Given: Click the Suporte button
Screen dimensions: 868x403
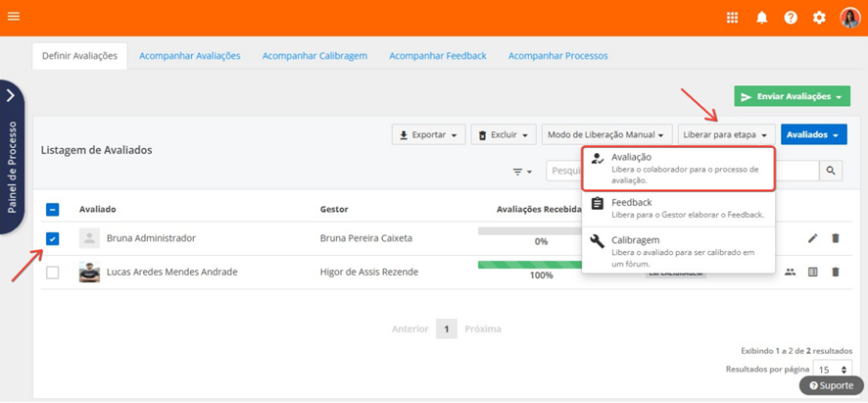Looking at the screenshot, I should [x=831, y=385].
